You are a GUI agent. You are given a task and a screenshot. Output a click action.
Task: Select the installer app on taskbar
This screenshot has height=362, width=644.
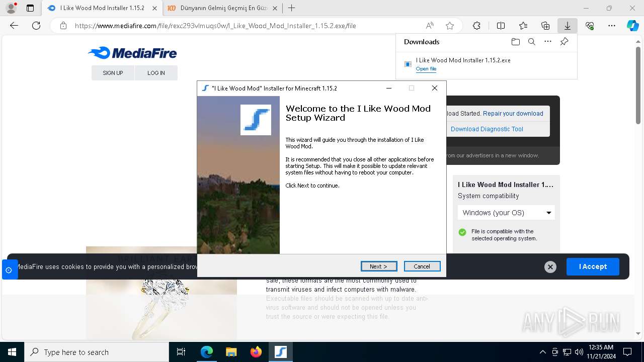[x=280, y=352]
